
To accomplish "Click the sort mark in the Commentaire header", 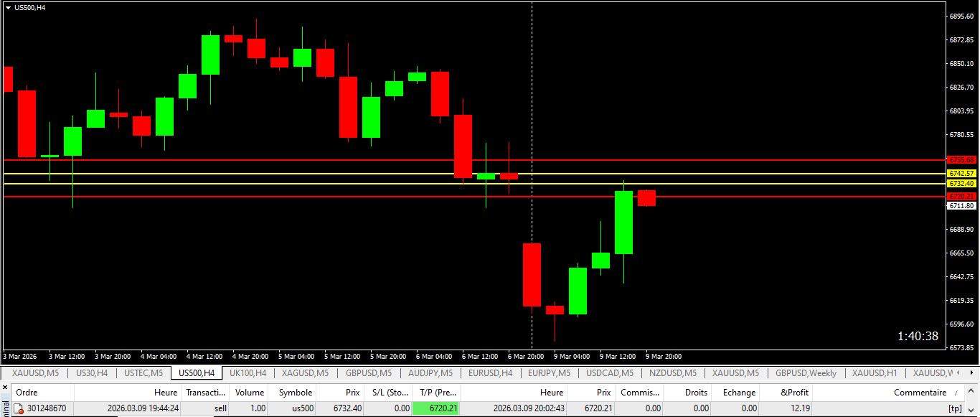I will [x=956, y=393].
